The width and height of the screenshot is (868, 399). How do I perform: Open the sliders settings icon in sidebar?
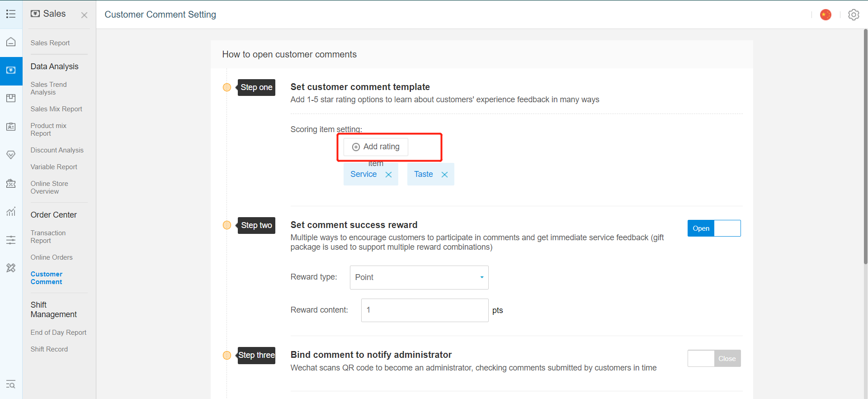(11, 240)
